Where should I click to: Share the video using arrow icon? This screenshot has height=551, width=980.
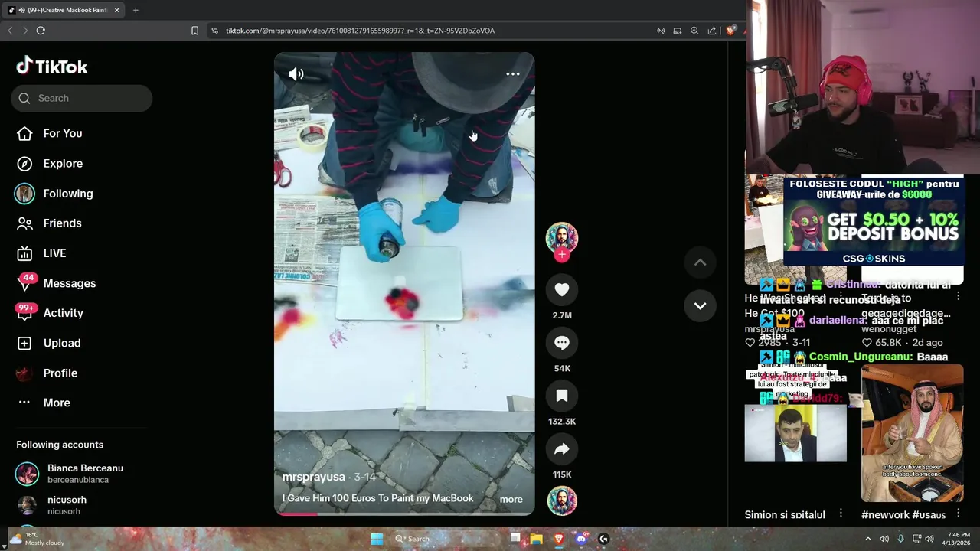[562, 448]
